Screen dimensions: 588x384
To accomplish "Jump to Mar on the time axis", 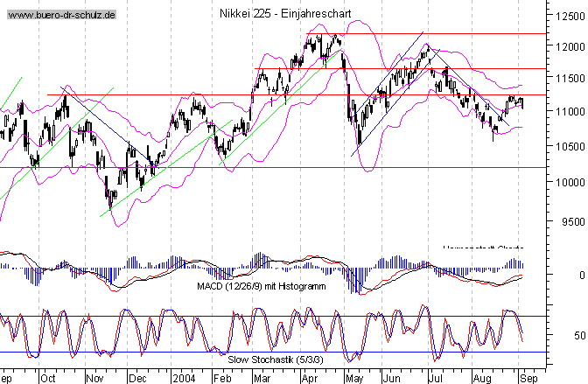I will click(x=263, y=378).
